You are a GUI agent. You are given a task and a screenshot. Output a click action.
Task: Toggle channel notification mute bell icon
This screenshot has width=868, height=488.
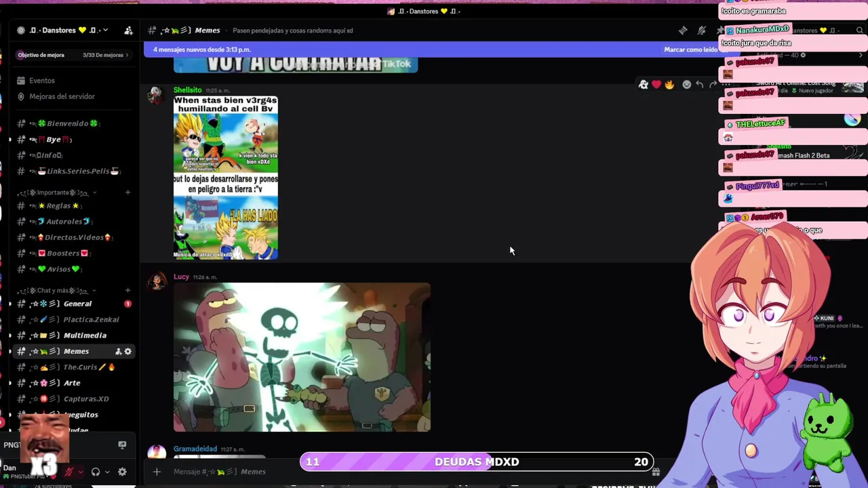(x=702, y=30)
